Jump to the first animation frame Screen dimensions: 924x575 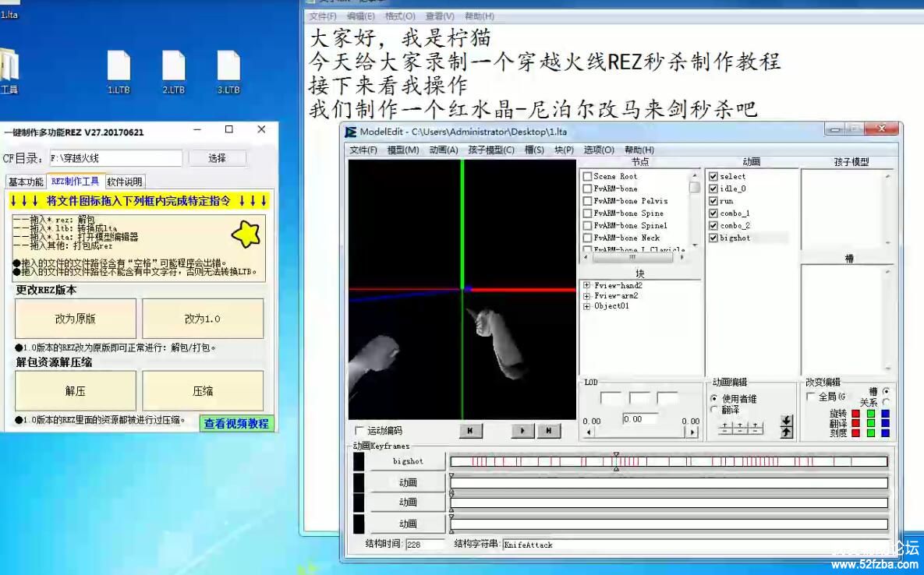tap(471, 430)
